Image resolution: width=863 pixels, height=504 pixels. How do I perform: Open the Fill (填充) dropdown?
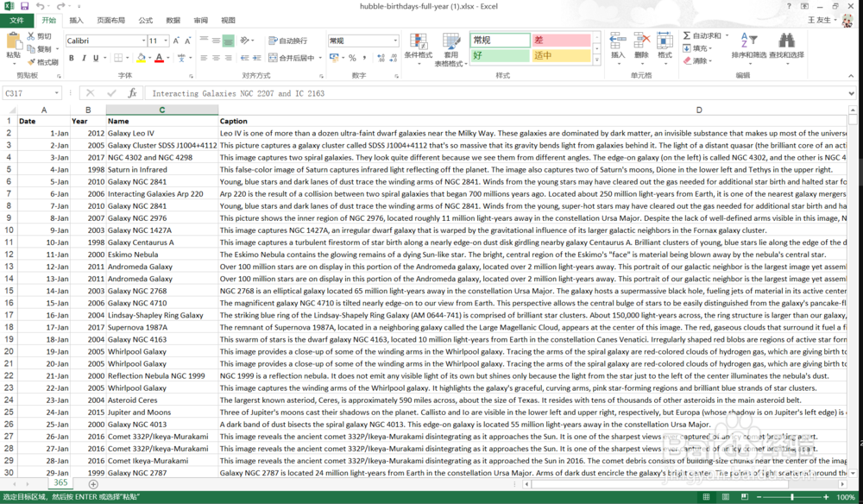tap(697, 48)
